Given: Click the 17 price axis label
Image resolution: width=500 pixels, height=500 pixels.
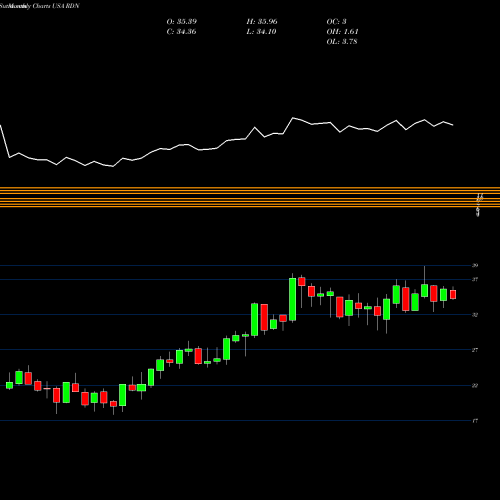Looking at the screenshot, I should (475, 421).
